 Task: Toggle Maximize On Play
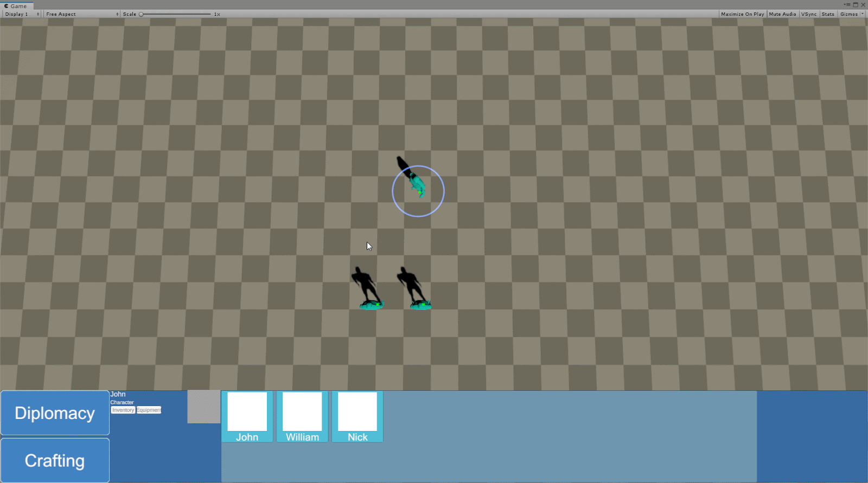pos(742,14)
